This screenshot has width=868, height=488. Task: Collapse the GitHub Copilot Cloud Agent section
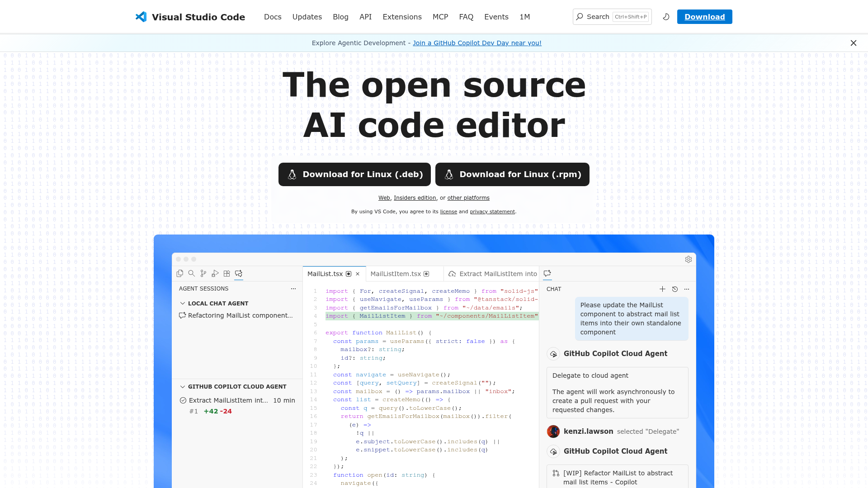click(x=183, y=386)
